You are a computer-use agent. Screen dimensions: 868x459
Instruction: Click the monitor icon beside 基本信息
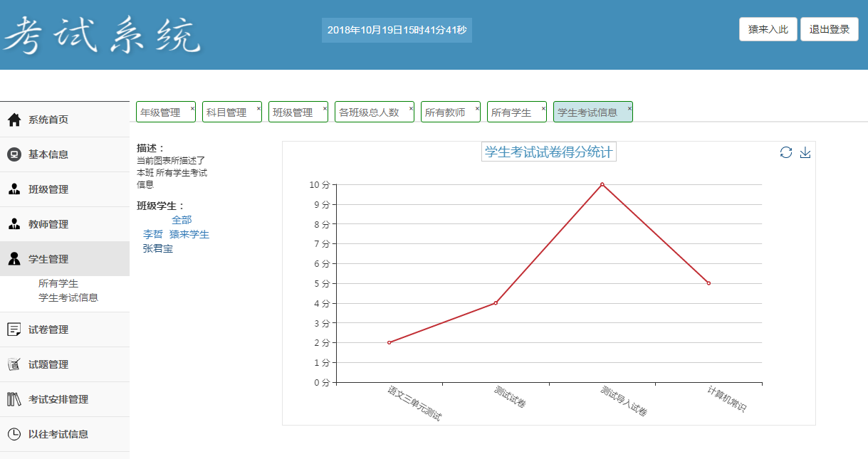(14, 154)
